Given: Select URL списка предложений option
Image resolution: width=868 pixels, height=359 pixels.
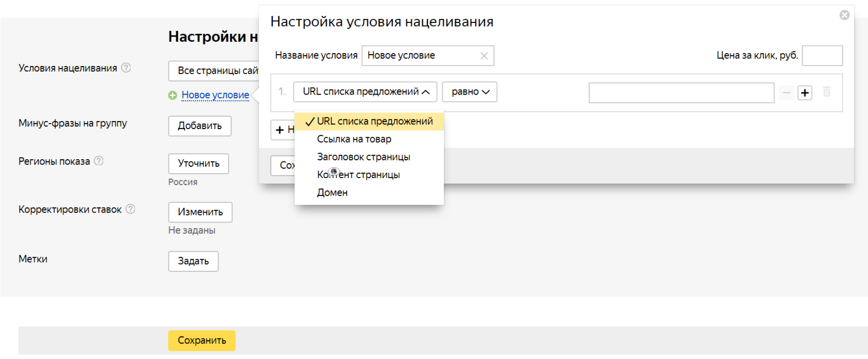Looking at the screenshot, I should [x=369, y=121].
